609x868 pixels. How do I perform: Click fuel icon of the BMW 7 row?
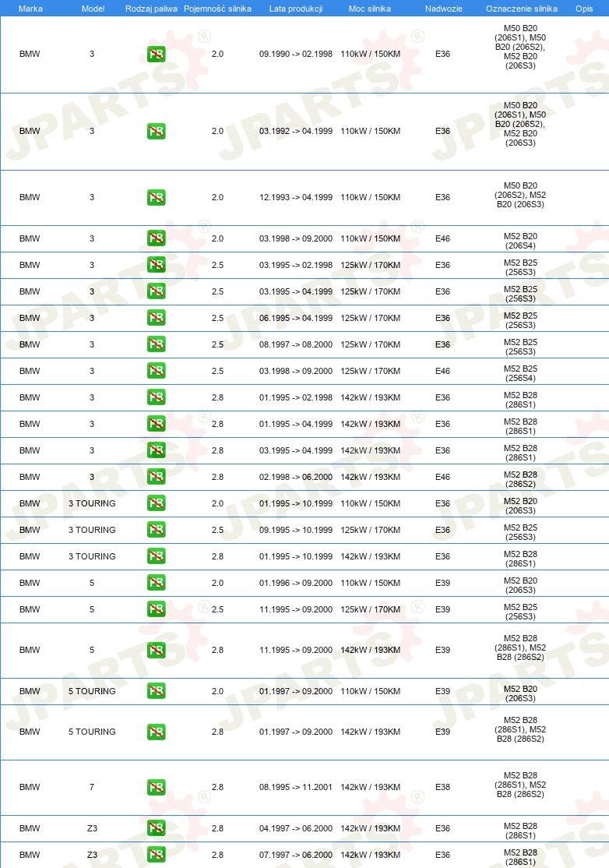(x=157, y=787)
